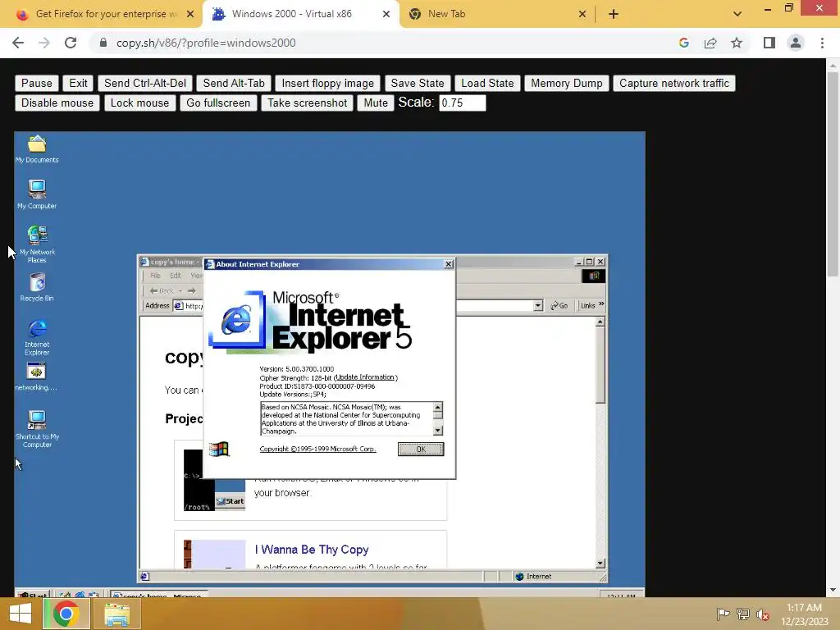Open the Windows Start button
The image size is (840, 630).
coord(21,614)
